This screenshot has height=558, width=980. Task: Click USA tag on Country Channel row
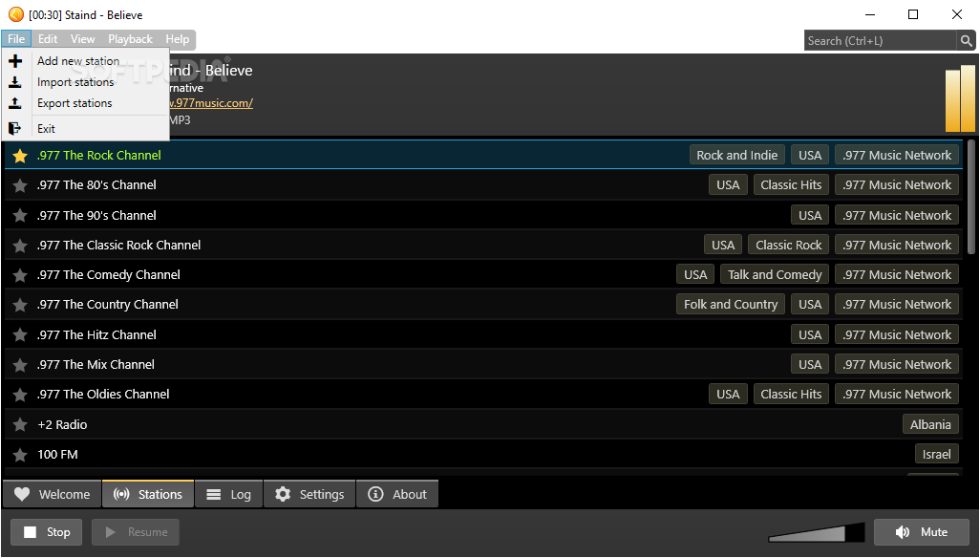tap(809, 304)
